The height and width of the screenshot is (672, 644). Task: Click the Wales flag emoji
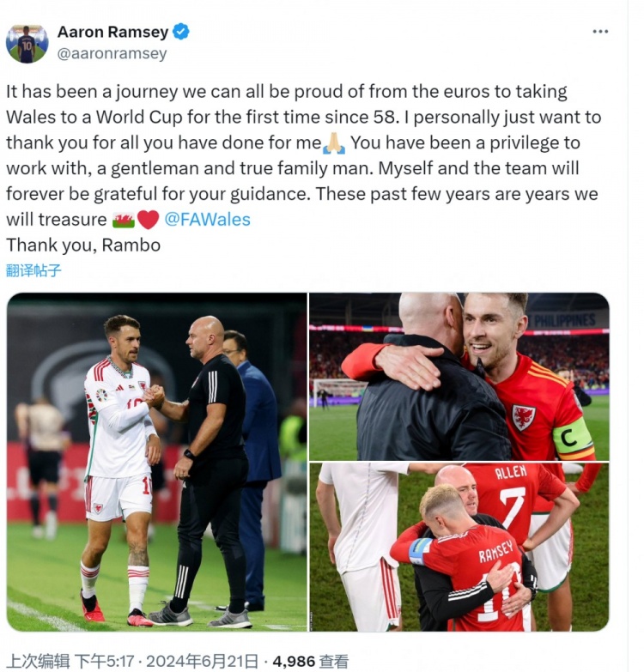(x=124, y=220)
